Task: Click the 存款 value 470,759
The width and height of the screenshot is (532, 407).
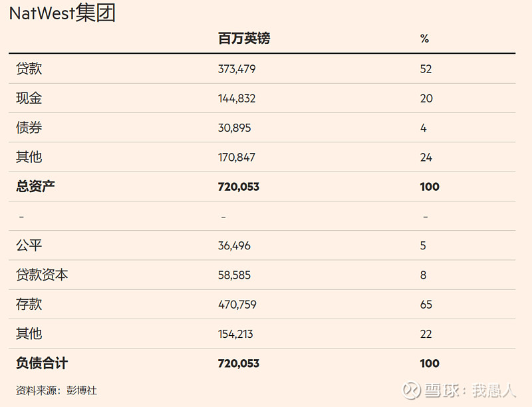Action: pos(237,305)
